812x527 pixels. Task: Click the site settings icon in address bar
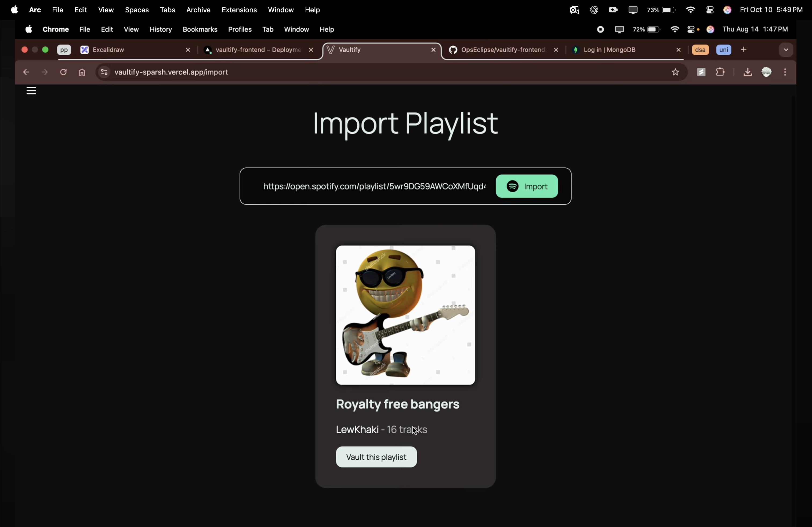104,72
